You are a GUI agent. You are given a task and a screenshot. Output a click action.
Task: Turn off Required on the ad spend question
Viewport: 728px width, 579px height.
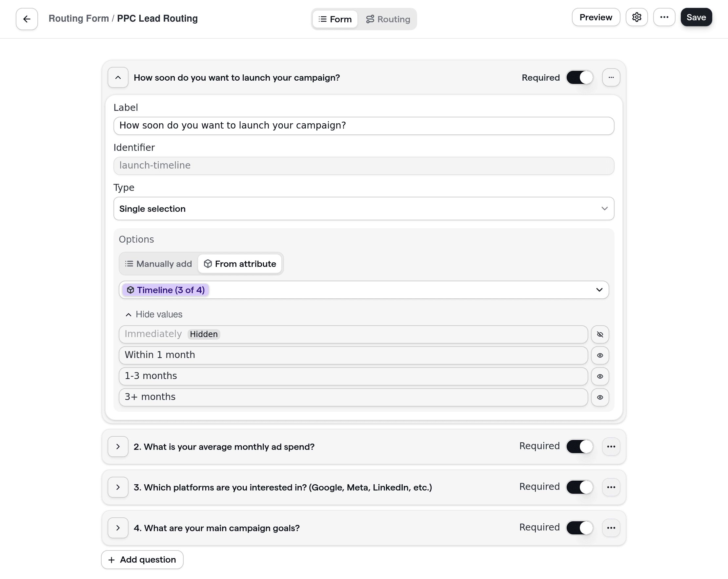point(579,446)
